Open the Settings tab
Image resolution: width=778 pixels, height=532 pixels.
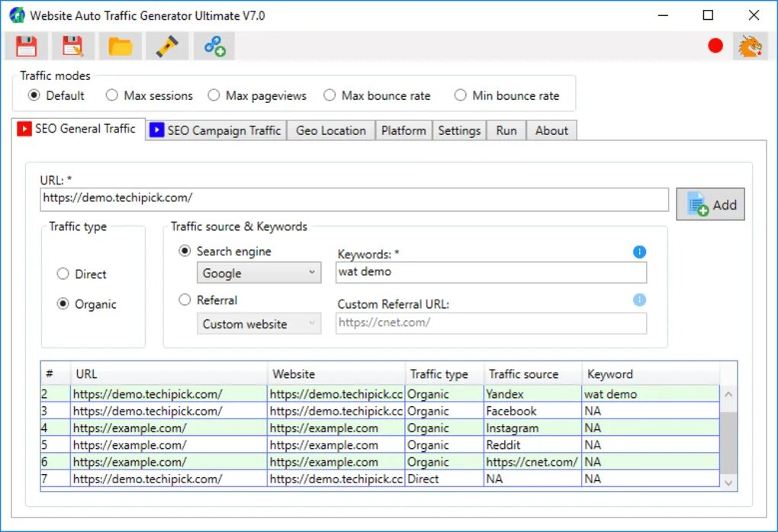point(459,130)
